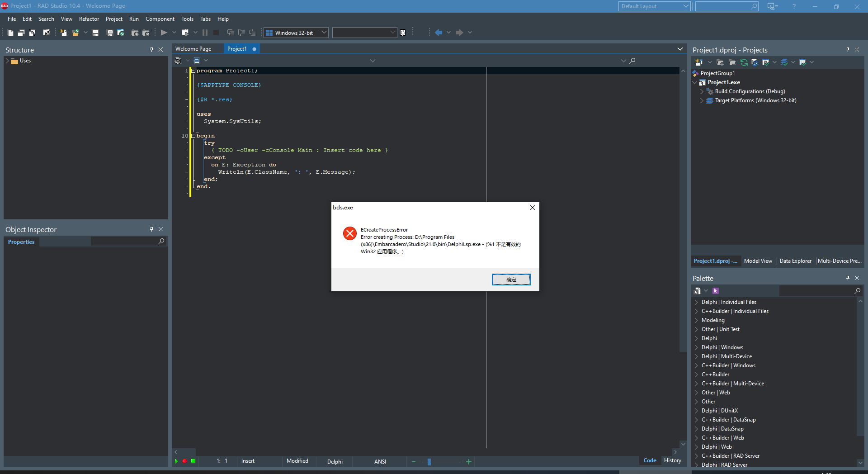
Task: Pin the Object Inspector panel
Action: [151, 229]
